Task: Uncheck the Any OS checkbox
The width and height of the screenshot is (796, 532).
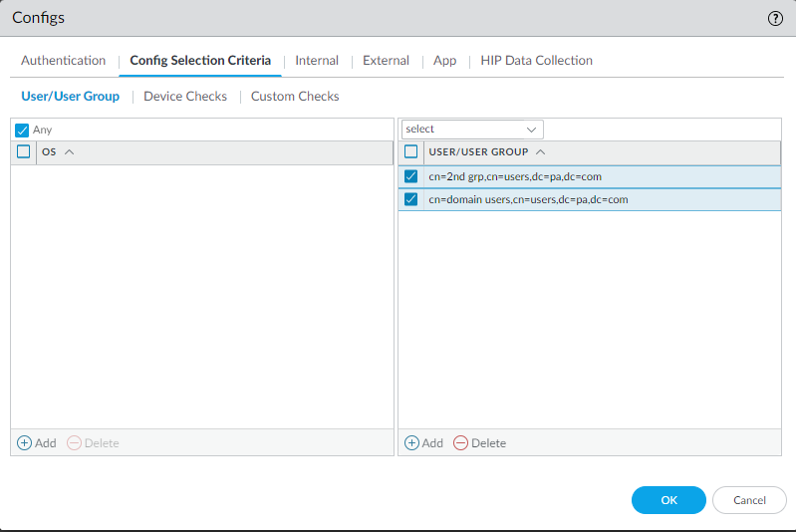Action: (x=23, y=130)
